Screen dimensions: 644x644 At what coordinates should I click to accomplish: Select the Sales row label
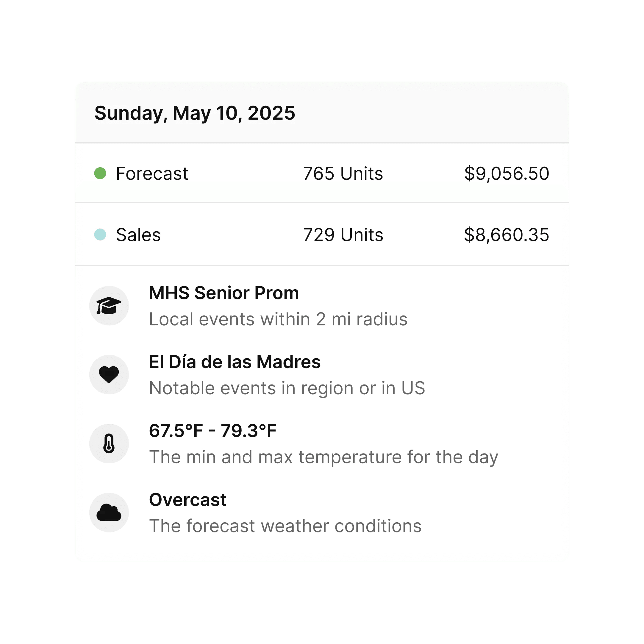[x=138, y=235]
